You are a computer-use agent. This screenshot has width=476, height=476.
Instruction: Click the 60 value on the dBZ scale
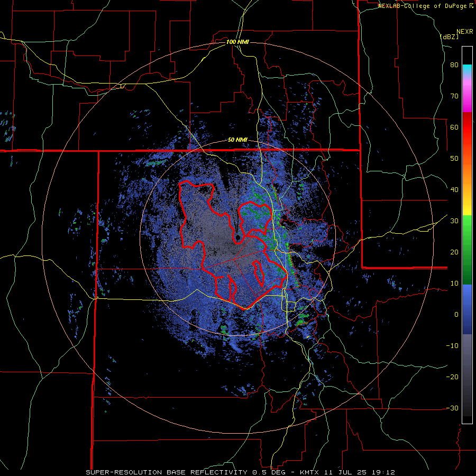(454, 127)
